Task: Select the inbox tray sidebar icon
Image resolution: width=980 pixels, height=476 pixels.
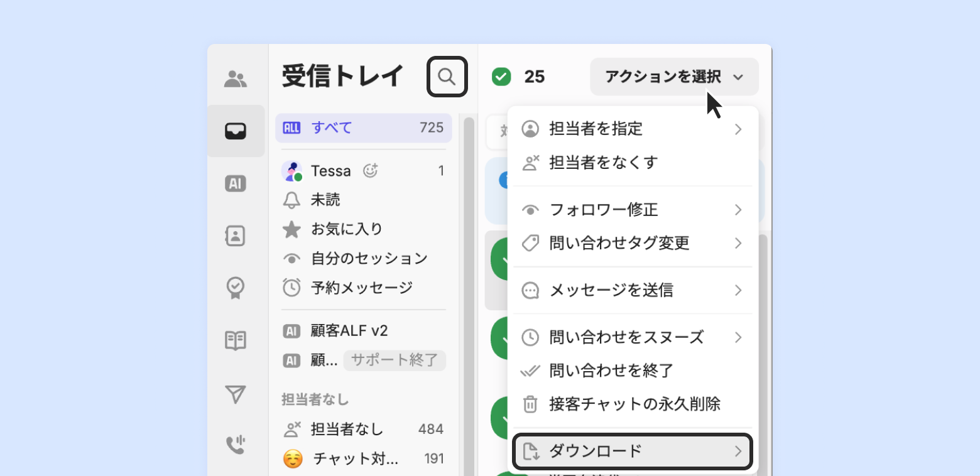Action: 236,131
